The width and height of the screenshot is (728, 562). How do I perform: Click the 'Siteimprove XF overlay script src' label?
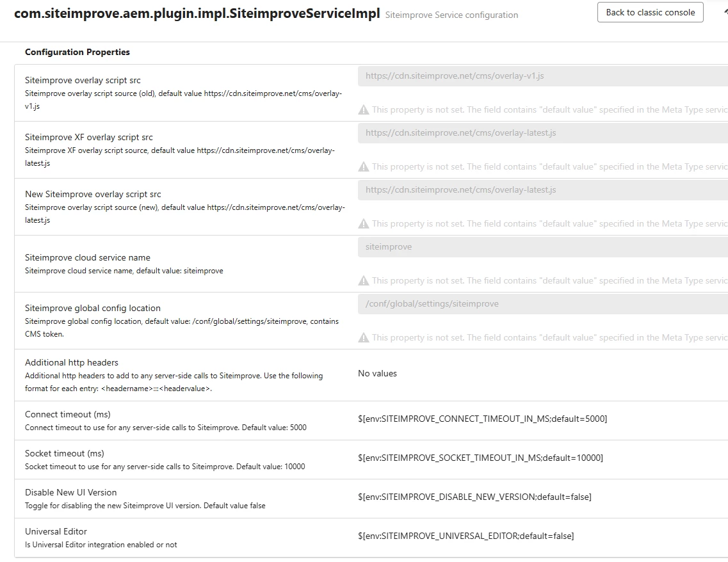88,138
